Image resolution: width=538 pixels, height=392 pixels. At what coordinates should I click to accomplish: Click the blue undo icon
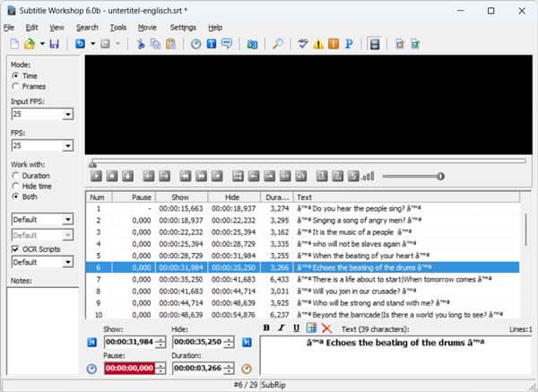click(80, 44)
